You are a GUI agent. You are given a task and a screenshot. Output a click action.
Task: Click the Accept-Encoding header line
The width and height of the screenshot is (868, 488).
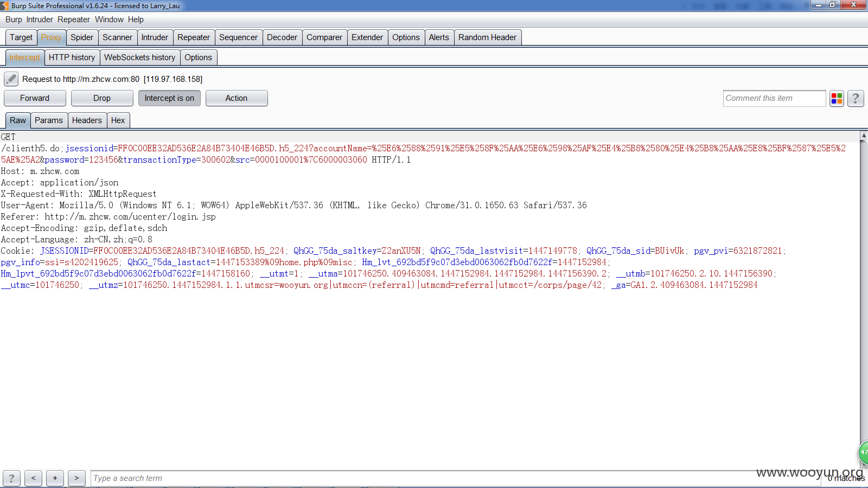pos(84,228)
